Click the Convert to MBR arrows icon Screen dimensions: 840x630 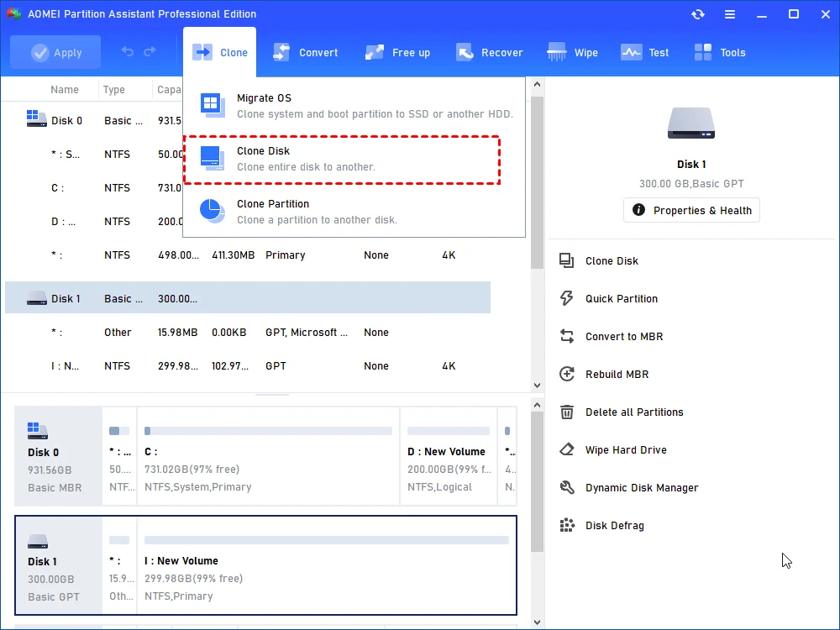click(x=567, y=337)
